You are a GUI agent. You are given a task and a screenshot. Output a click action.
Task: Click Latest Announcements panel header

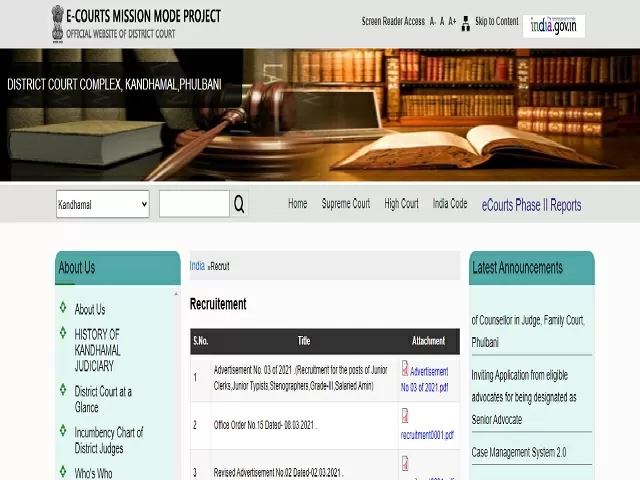532,268
